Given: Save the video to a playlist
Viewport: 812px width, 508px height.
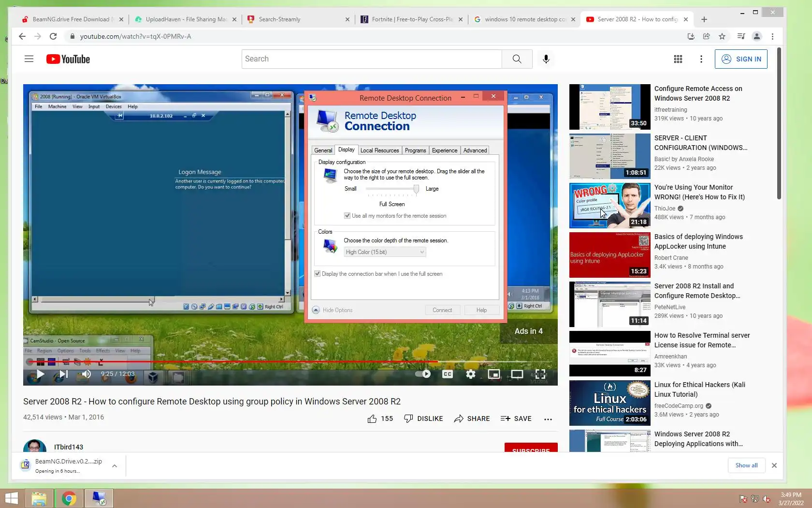Looking at the screenshot, I should pyautogui.click(x=516, y=419).
